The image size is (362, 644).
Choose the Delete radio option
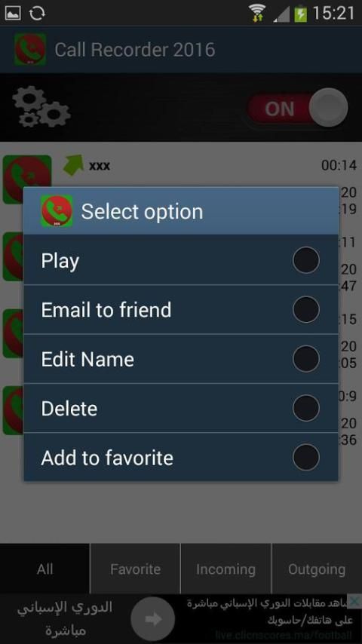(x=305, y=408)
